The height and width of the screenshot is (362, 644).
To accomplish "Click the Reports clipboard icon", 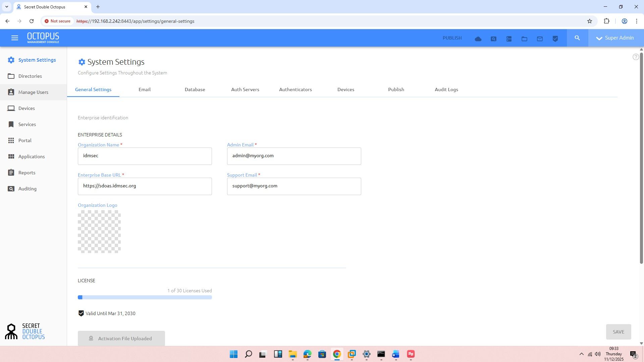I will tap(11, 173).
